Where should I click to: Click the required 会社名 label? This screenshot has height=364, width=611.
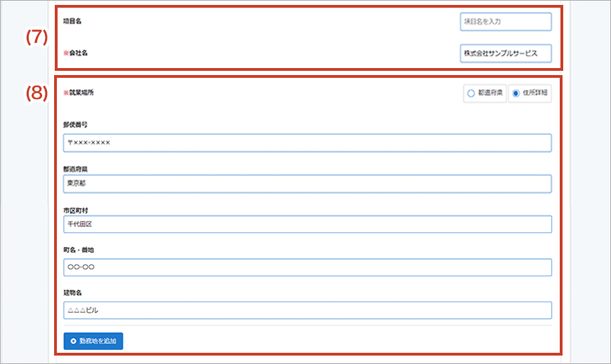tap(76, 53)
